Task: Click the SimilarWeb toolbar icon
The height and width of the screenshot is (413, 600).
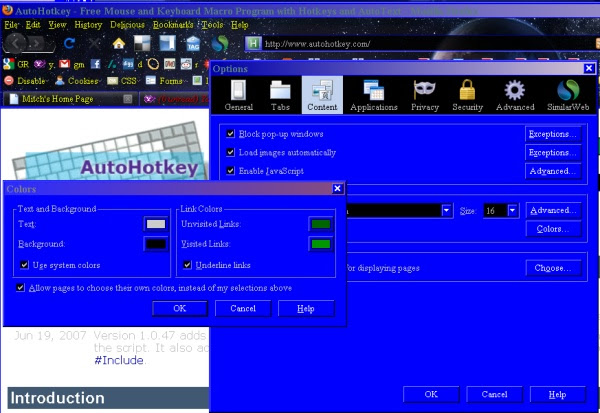Action: (x=220, y=44)
